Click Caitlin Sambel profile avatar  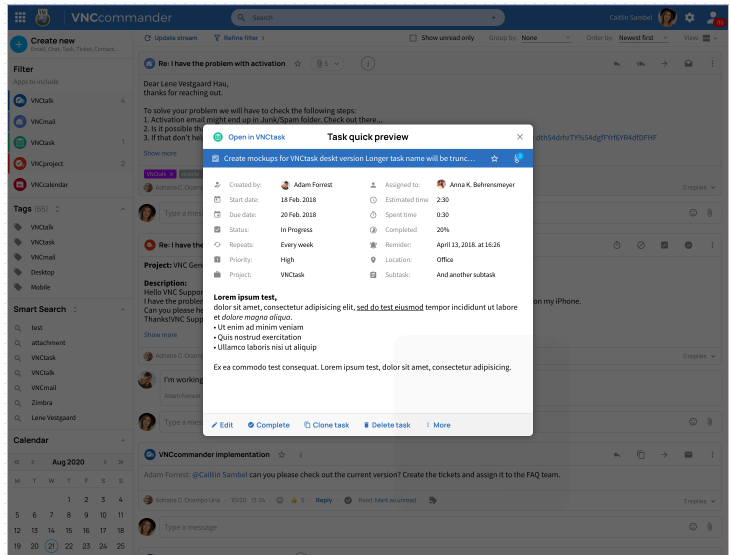click(667, 18)
